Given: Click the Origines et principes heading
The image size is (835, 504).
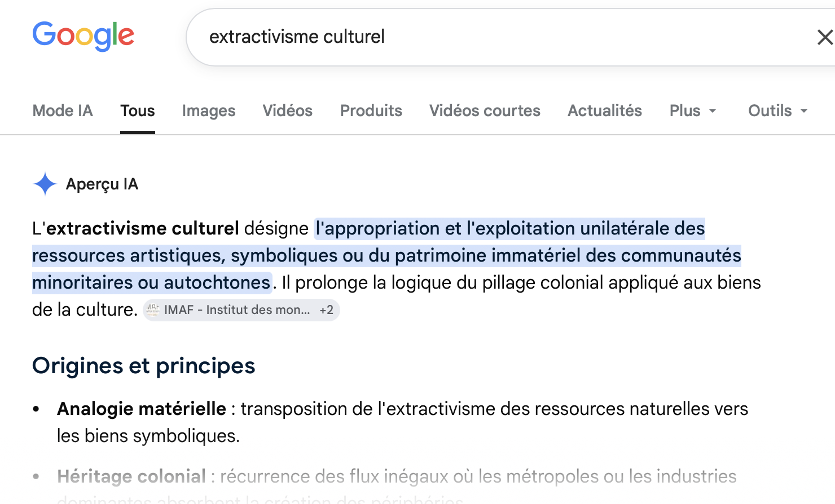Looking at the screenshot, I should click(144, 366).
